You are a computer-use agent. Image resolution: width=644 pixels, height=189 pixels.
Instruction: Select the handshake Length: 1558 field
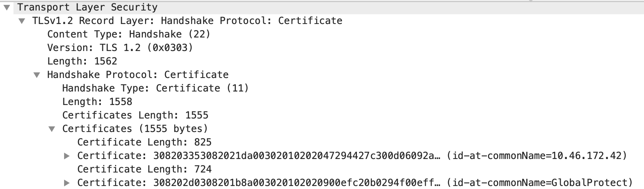pyautogui.click(x=97, y=102)
